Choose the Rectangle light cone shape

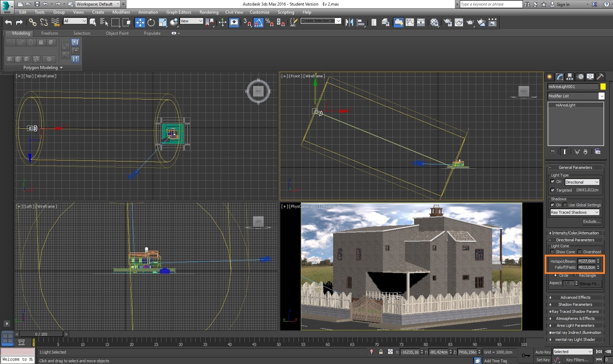[575, 275]
